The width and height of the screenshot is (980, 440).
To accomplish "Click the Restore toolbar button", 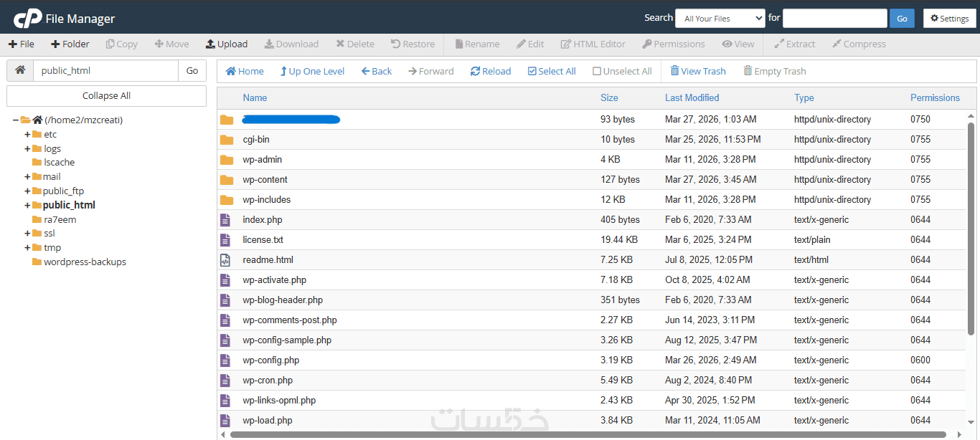I will click(413, 44).
